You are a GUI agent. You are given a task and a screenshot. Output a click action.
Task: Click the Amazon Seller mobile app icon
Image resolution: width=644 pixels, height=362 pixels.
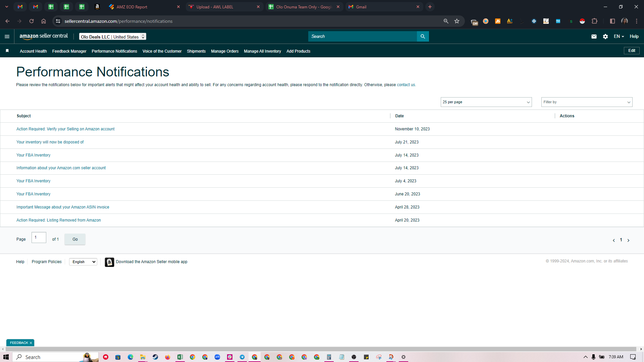[109, 262]
